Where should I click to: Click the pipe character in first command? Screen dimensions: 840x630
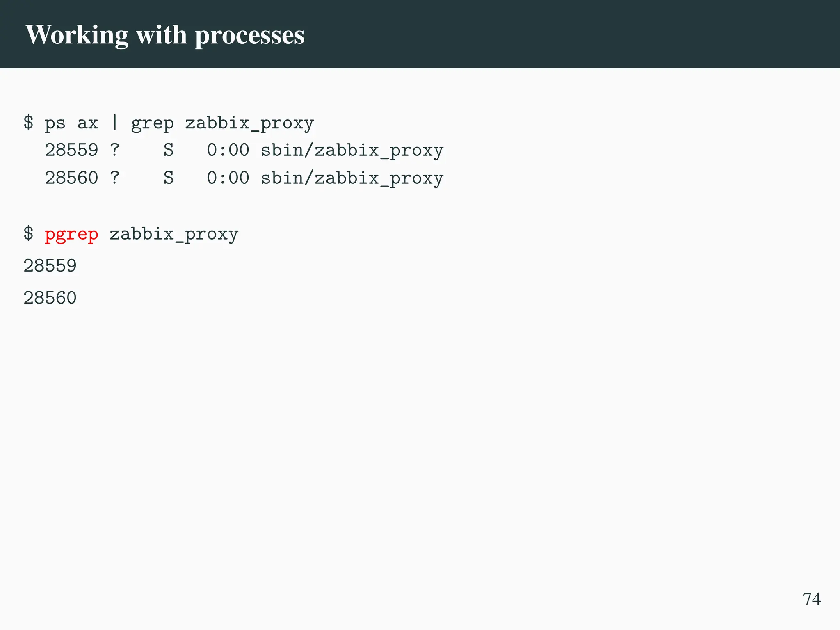click(x=115, y=122)
